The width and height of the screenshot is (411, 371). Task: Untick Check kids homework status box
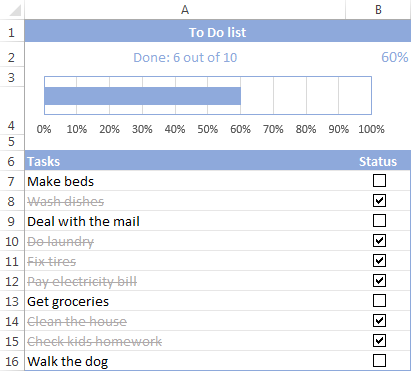(x=379, y=341)
